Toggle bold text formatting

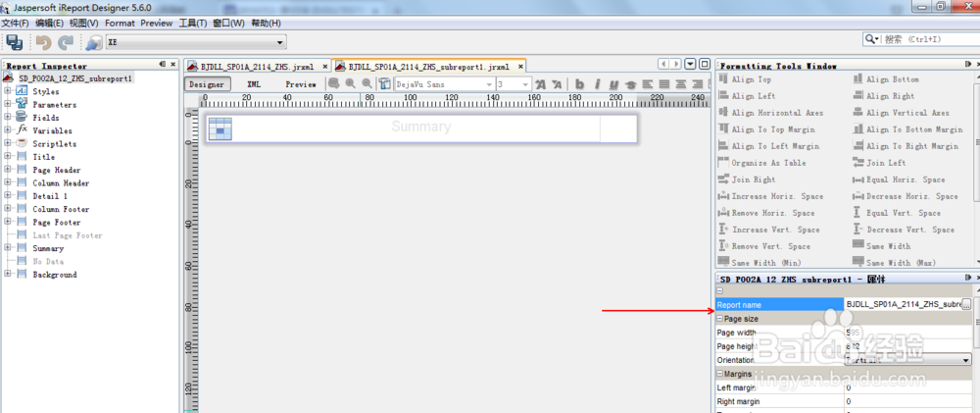point(579,83)
